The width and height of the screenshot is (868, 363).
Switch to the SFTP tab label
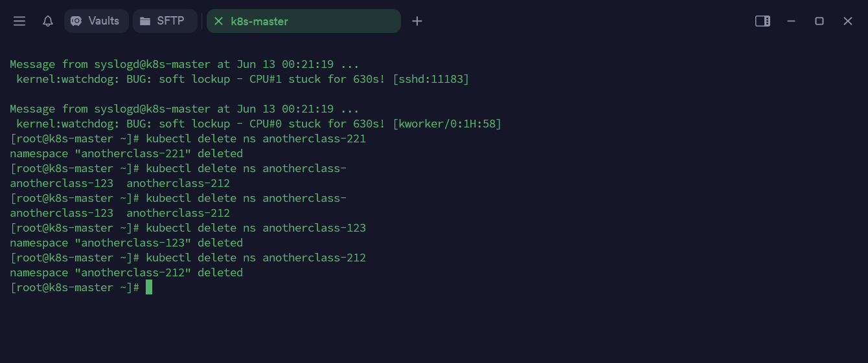pyautogui.click(x=170, y=21)
